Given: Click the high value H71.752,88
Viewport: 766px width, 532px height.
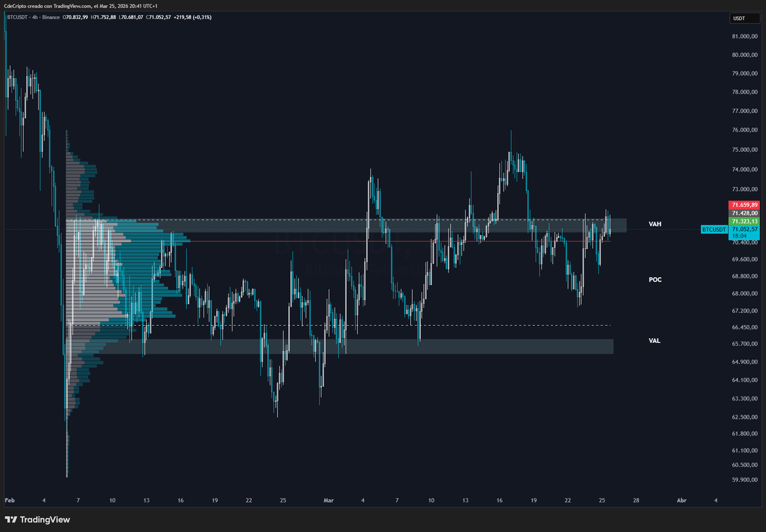Looking at the screenshot, I should 103,17.
